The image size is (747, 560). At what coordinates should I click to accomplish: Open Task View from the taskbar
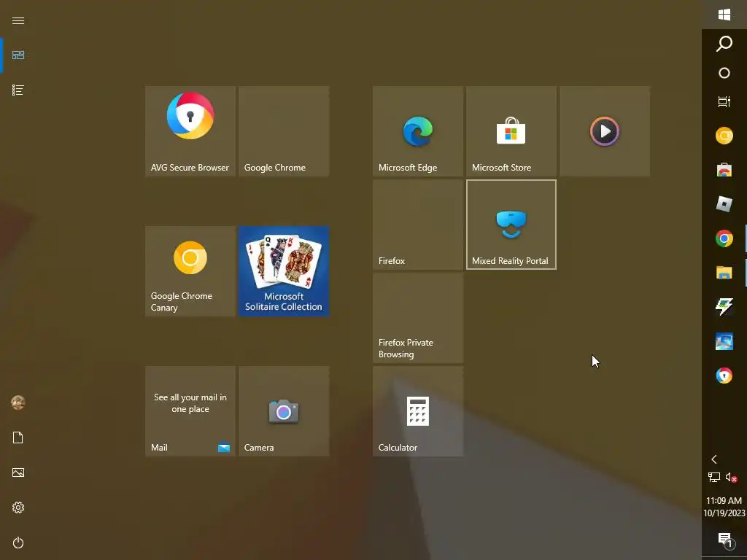tap(724, 101)
